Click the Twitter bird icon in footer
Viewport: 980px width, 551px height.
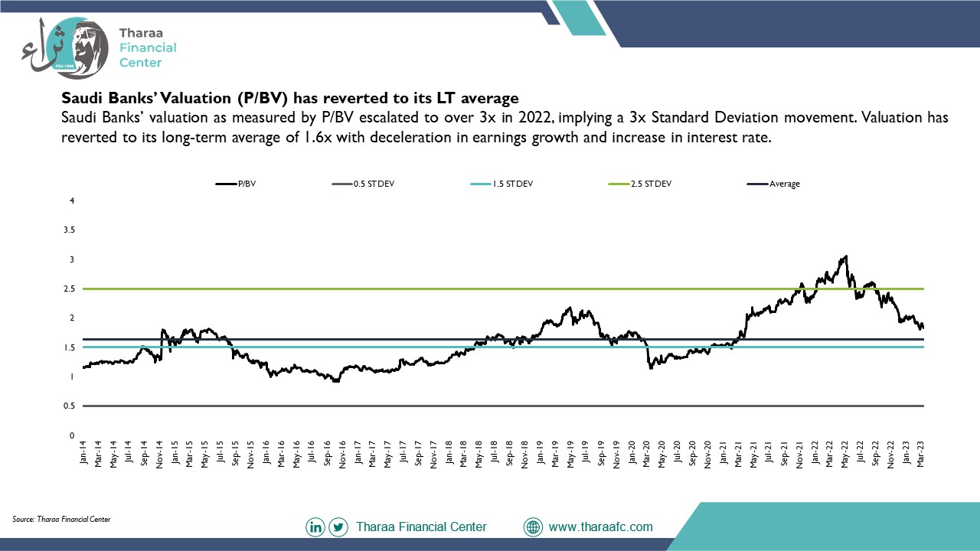coord(338,527)
